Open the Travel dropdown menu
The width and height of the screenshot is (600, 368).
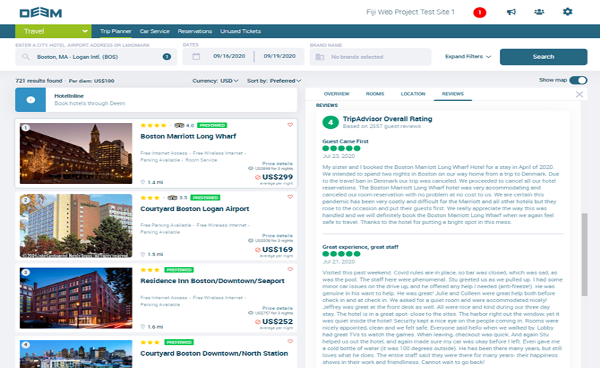(53, 31)
